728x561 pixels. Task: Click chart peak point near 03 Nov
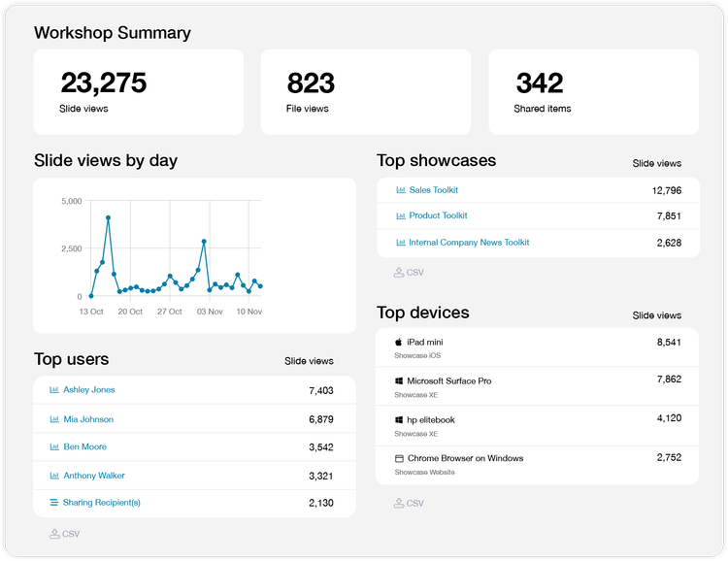pos(204,242)
